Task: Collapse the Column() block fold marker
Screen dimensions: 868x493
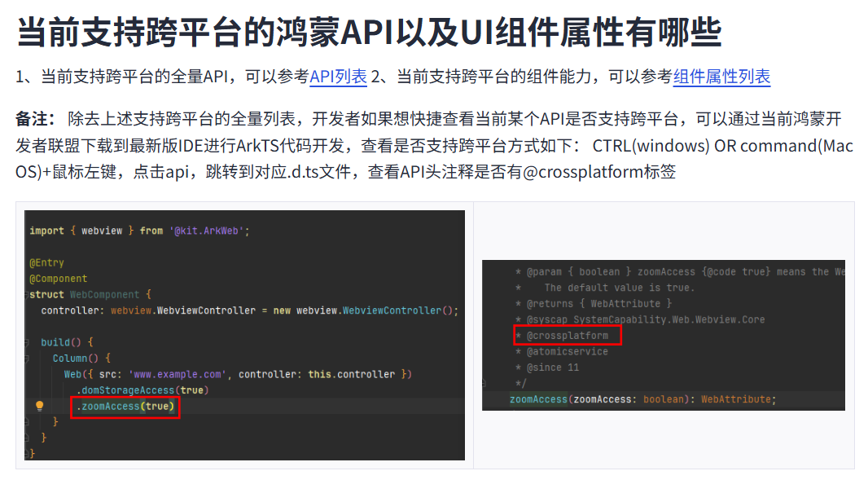Action: pos(27,359)
